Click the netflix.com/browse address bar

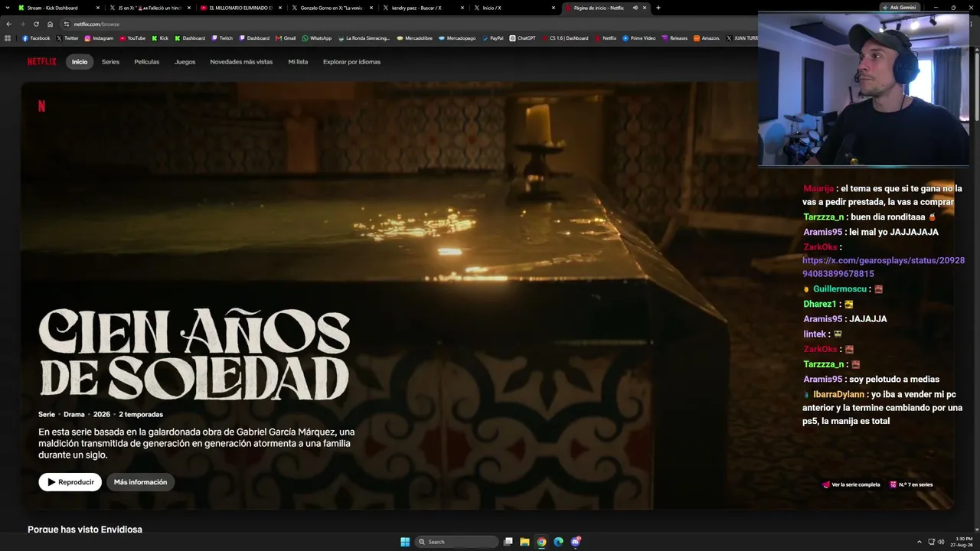(406, 24)
